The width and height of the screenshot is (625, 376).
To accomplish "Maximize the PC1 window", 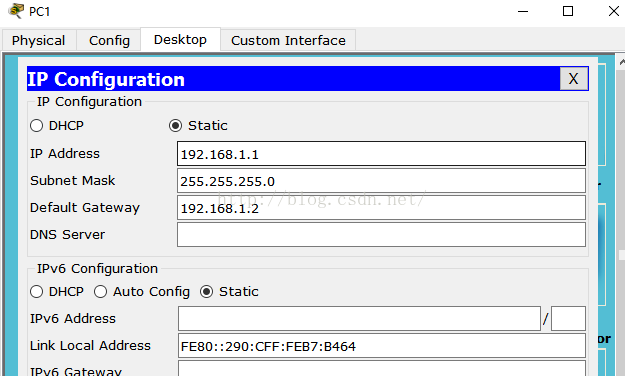I will pos(568,11).
